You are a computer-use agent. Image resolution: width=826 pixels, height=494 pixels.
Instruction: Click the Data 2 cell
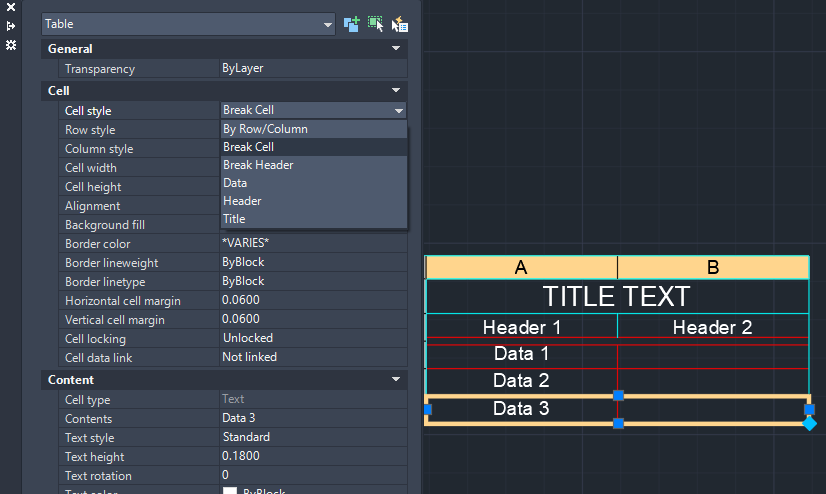522,381
